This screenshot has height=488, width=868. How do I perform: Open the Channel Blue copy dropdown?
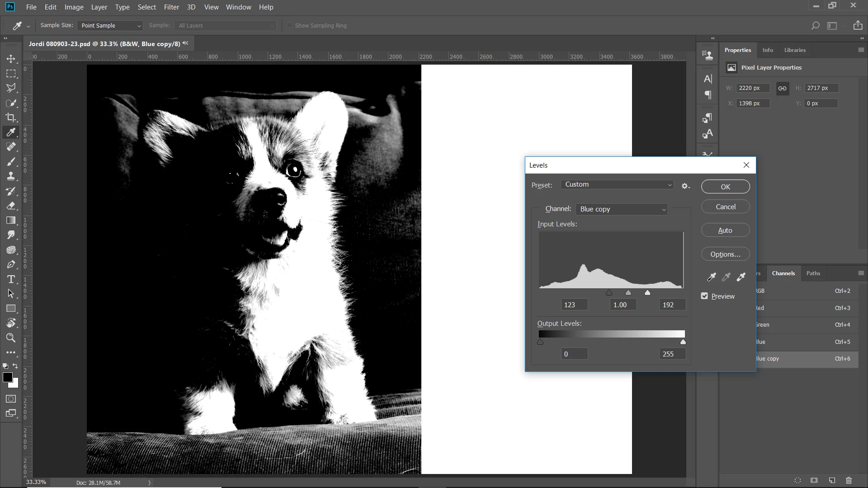coord(622,209)
